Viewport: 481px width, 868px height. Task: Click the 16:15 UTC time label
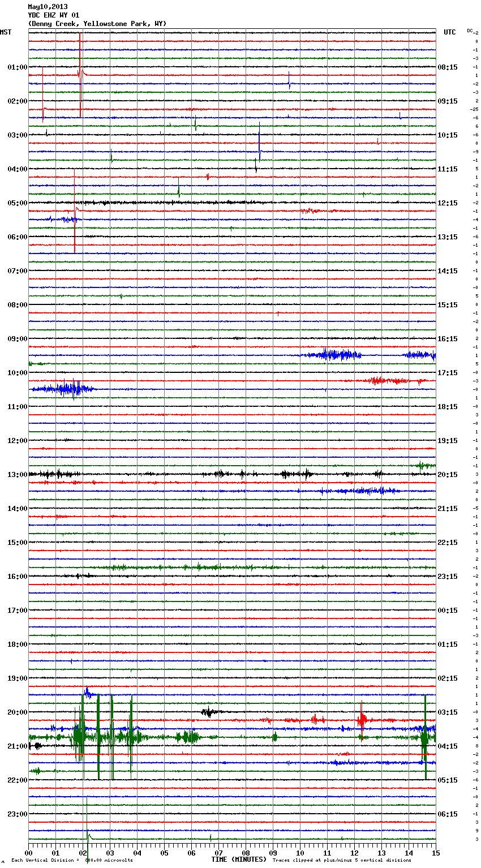pos(448,339)
